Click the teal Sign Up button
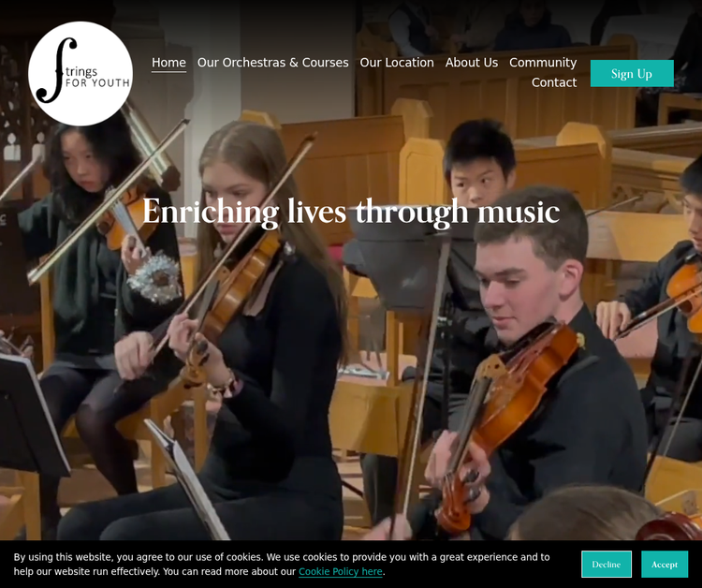The height and width of the screenshot is (588, 702). (632, 73)
